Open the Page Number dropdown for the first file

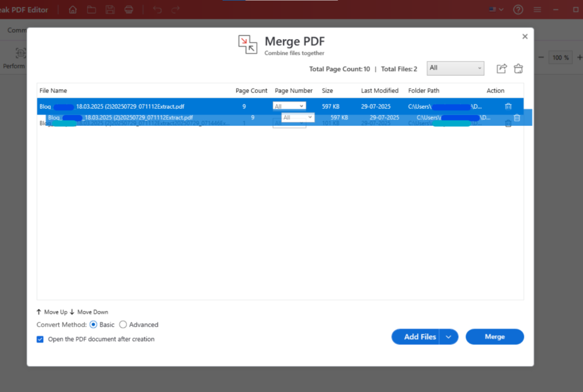[x=289, y=105]
